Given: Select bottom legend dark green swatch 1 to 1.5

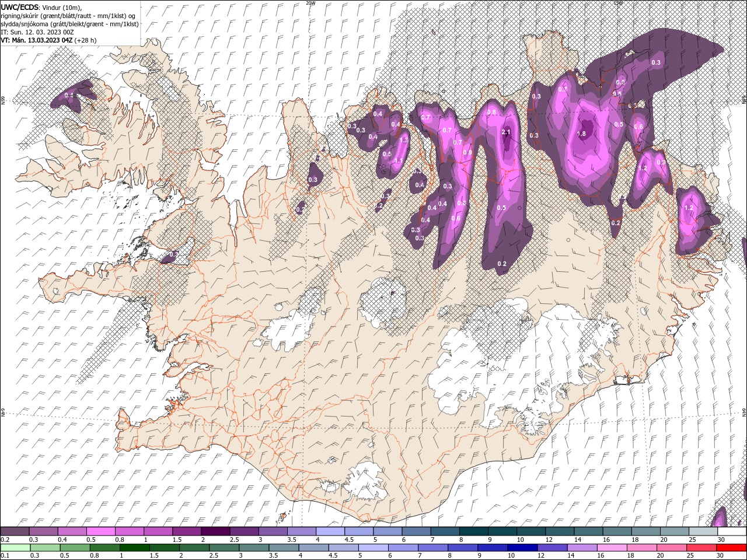Looking at the screenshot, I should [x=134, y=547].
